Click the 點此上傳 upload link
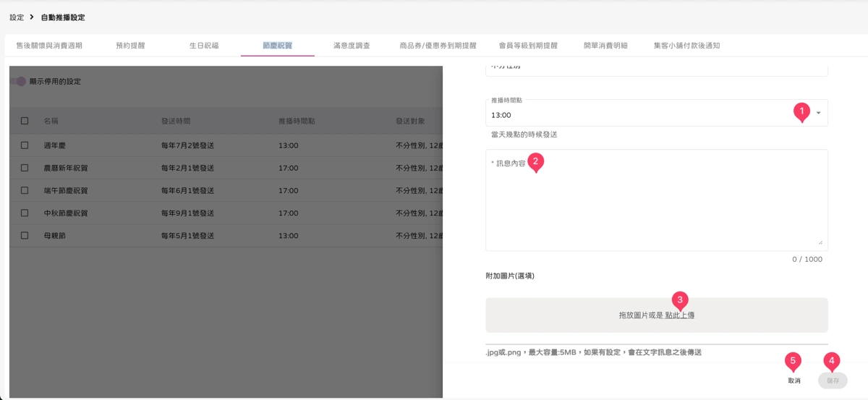 point(680,315)
